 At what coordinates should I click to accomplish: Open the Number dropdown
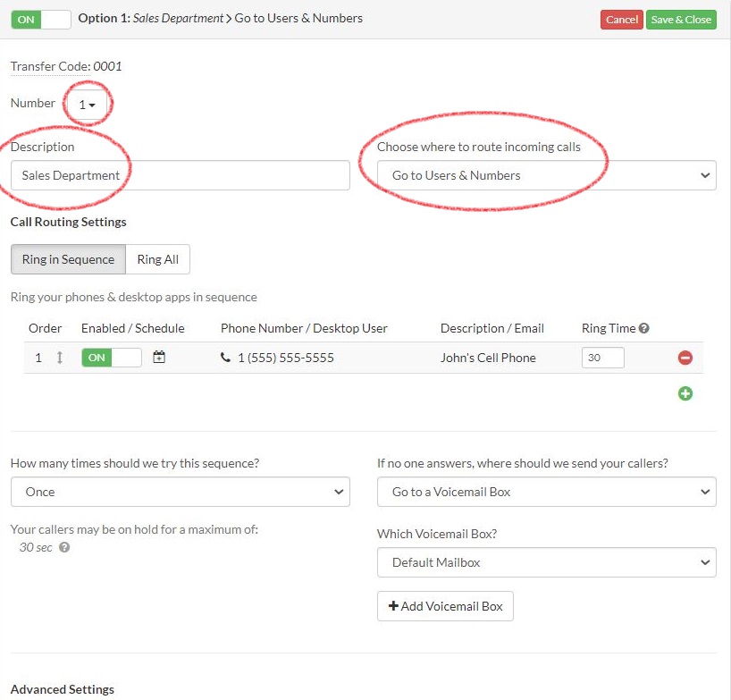coord(87,103)
